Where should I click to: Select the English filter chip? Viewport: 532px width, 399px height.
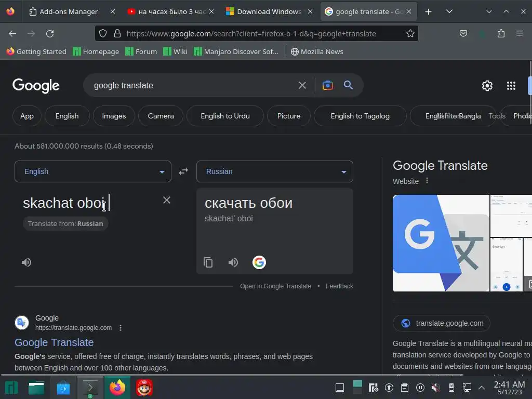point(67,116)
